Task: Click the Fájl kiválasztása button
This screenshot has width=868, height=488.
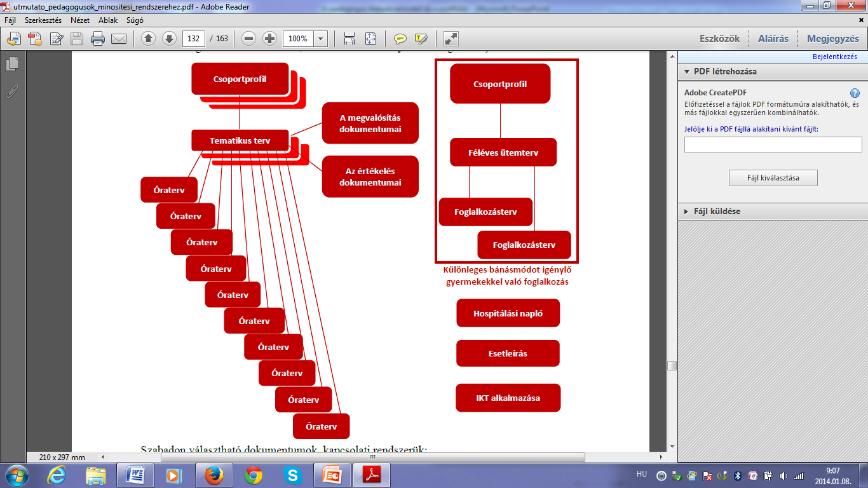Action: click(x=773, y=178)
